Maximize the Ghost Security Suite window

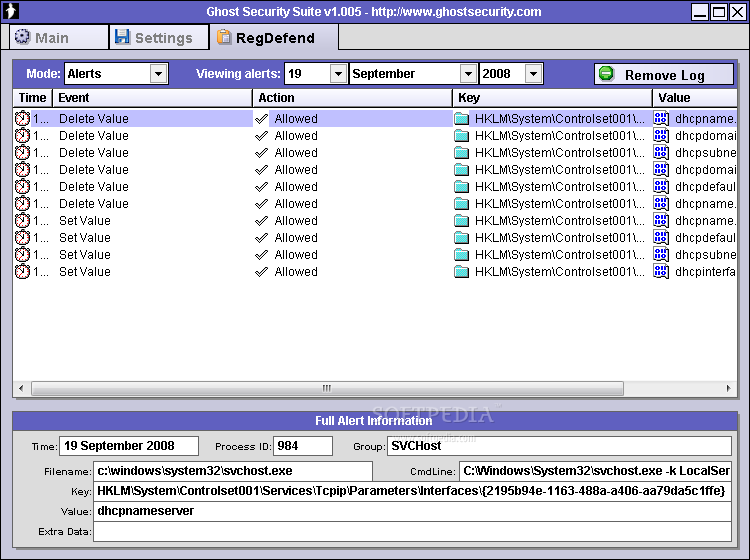pyautogui.click(x=718, y=11)
